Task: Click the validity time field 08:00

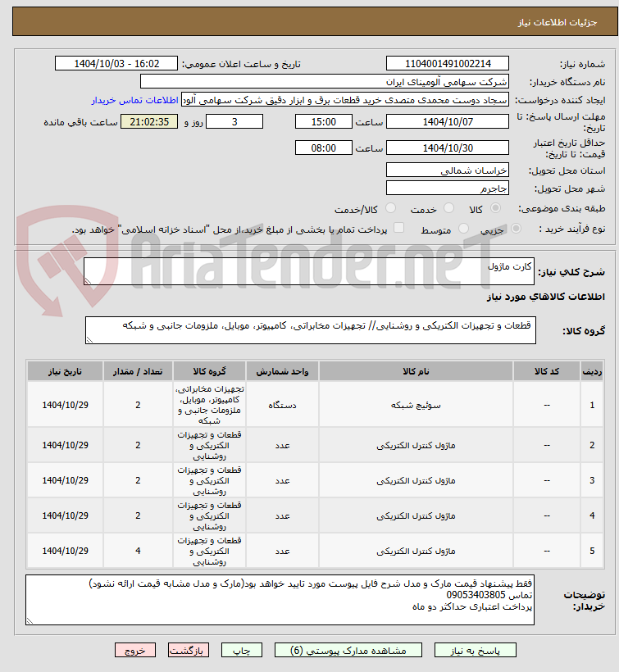Action: pos(324,148)
